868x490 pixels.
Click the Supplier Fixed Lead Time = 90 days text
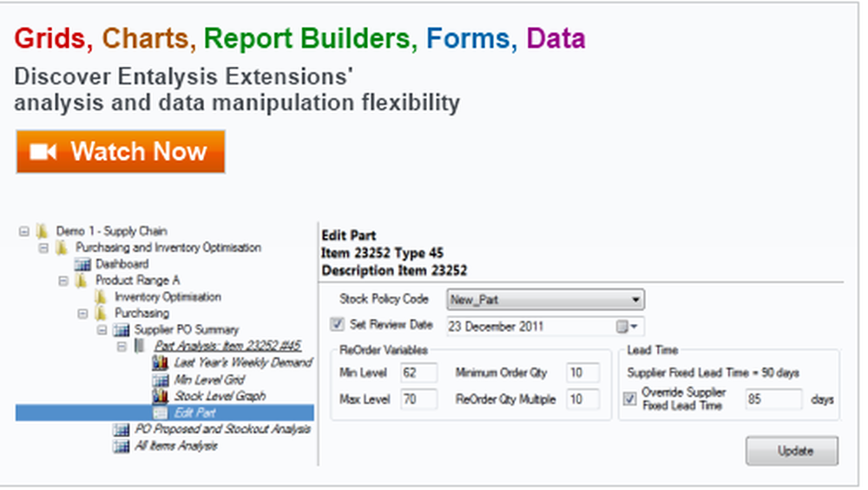pyautogui.click(x=713, y=373)
